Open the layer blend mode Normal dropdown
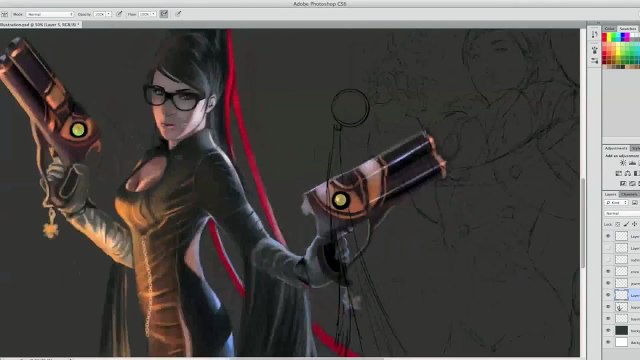Screen dimensions: 640x360 [x=622, y=213]
